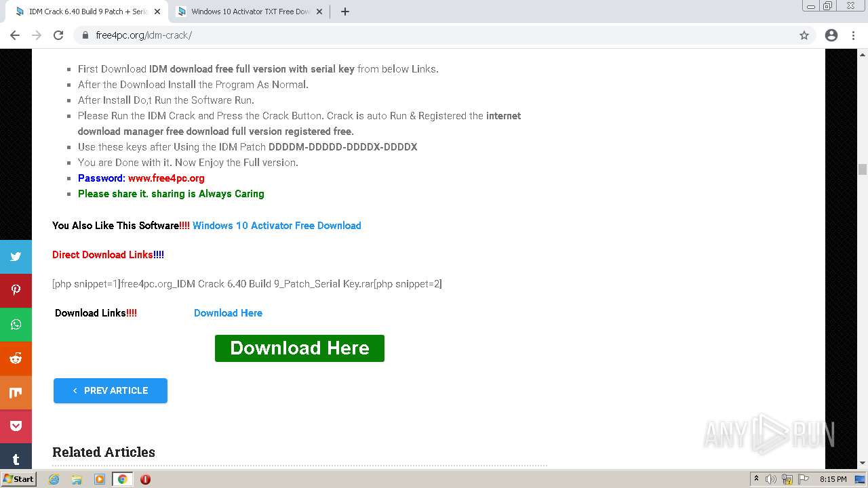The width and height of the screenshot is (868, 488).
Task: Open Action Center flag icon
Action: click(802, 479)
